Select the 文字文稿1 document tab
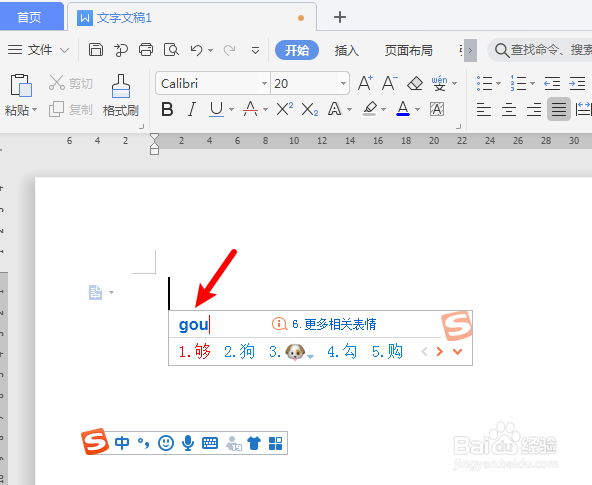The width and height of the screenshot is (592, 485). [192, 17]
